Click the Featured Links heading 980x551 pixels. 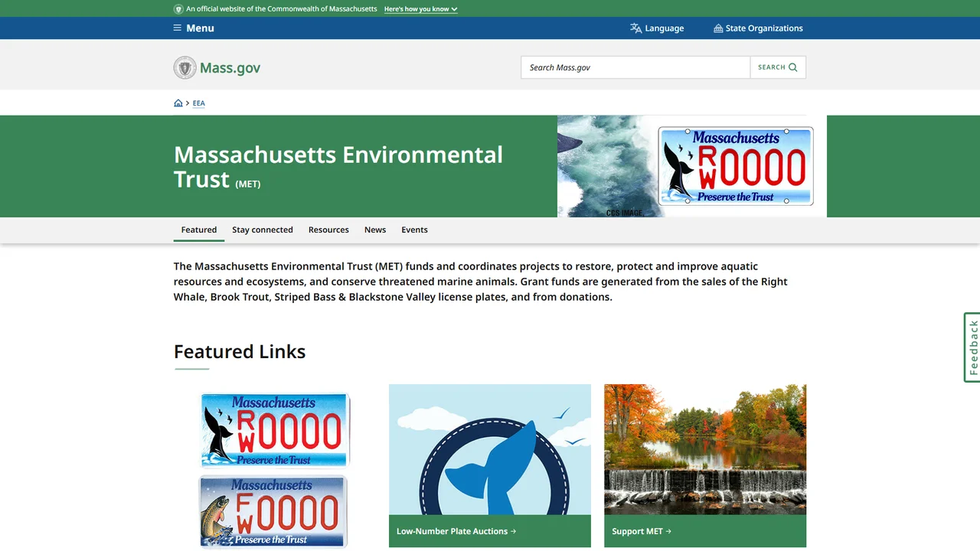[x=240, y=351]
